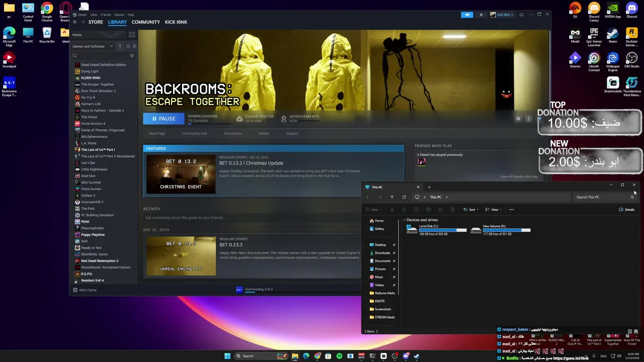Click Up one level arrow in File Explorer
Viewport: 644px width, 362px height.
coord(392,197)
